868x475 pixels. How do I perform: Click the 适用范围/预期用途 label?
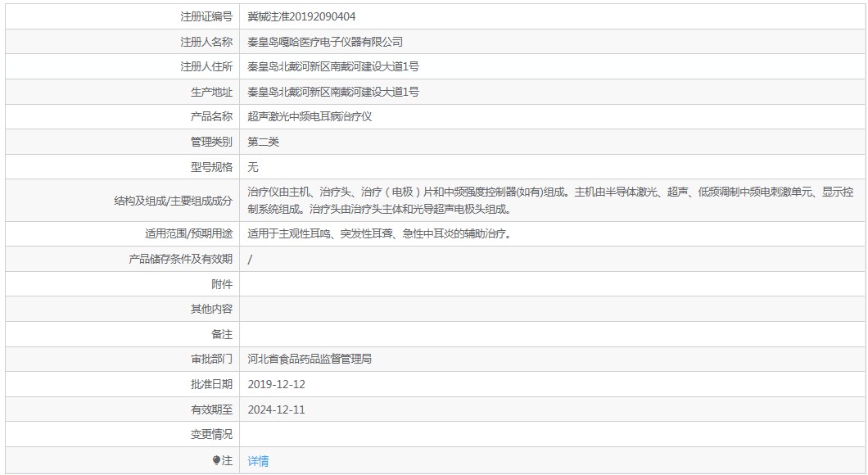[x=189, y=234]
